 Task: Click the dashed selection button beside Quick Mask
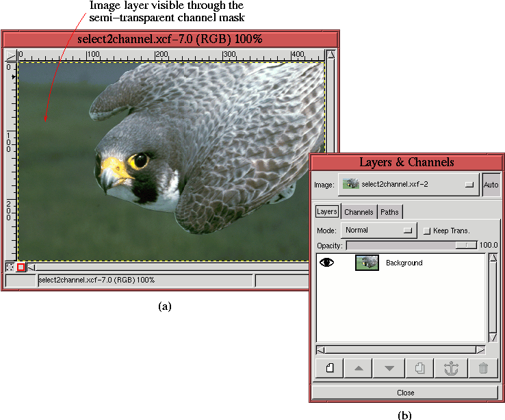(x=10, y=267)
